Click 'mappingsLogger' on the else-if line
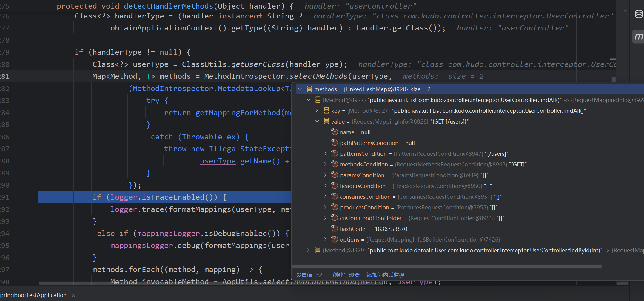Viewport: 644px width, 301px height. tap(169, 234)
